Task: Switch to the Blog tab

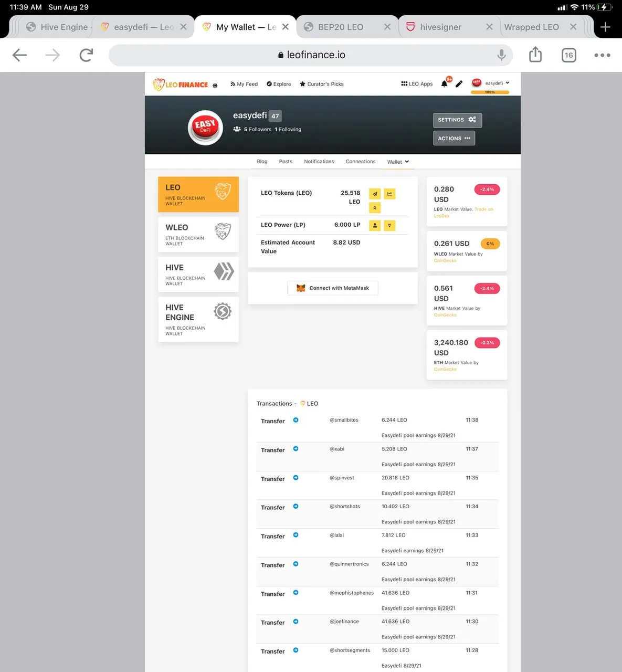Action: click(x=262, y=162)
